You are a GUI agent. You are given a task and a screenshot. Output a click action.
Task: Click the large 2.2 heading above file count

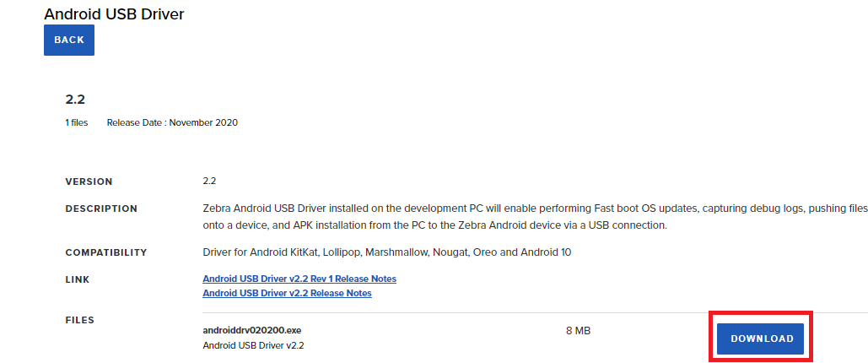tap(75, 99)
